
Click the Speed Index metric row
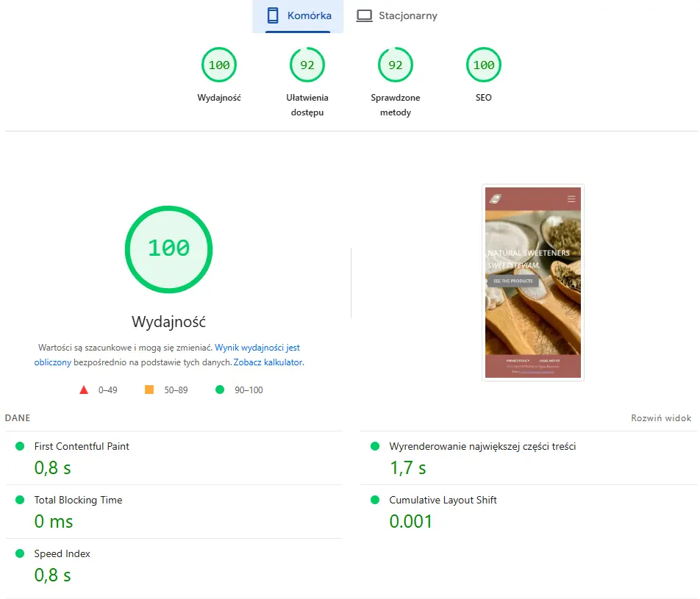[63, 553]
